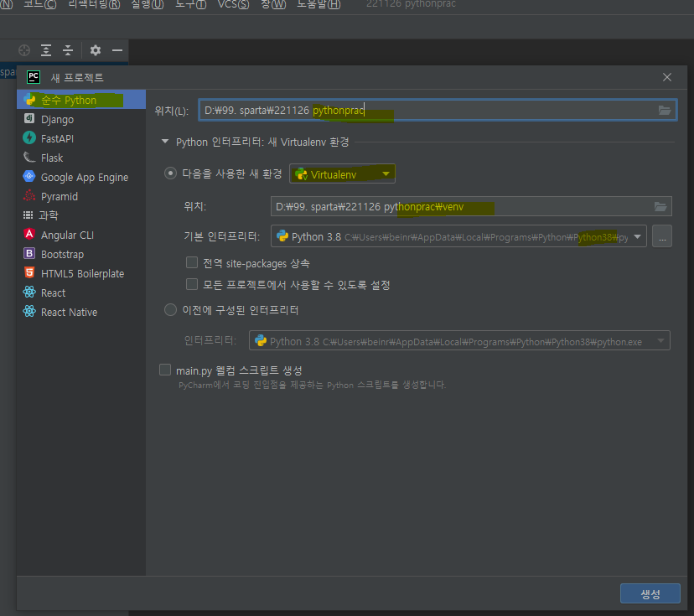Choose HTML5 Boilerplate project type

pos(81,273)
